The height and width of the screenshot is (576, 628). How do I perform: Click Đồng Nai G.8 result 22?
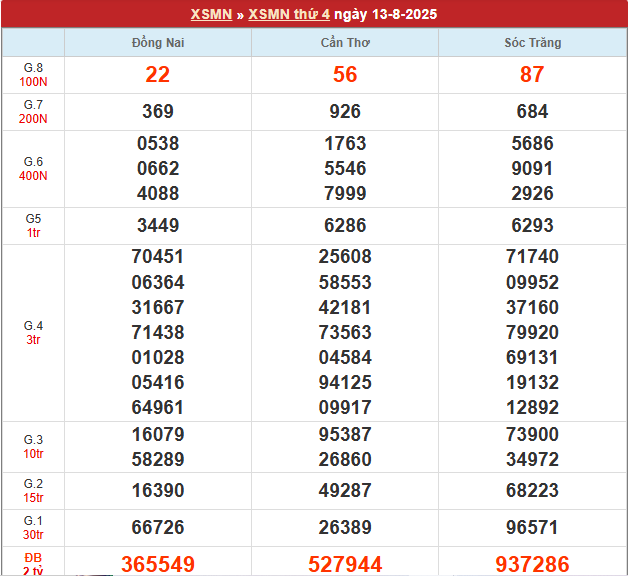click(x=158, y=75)
